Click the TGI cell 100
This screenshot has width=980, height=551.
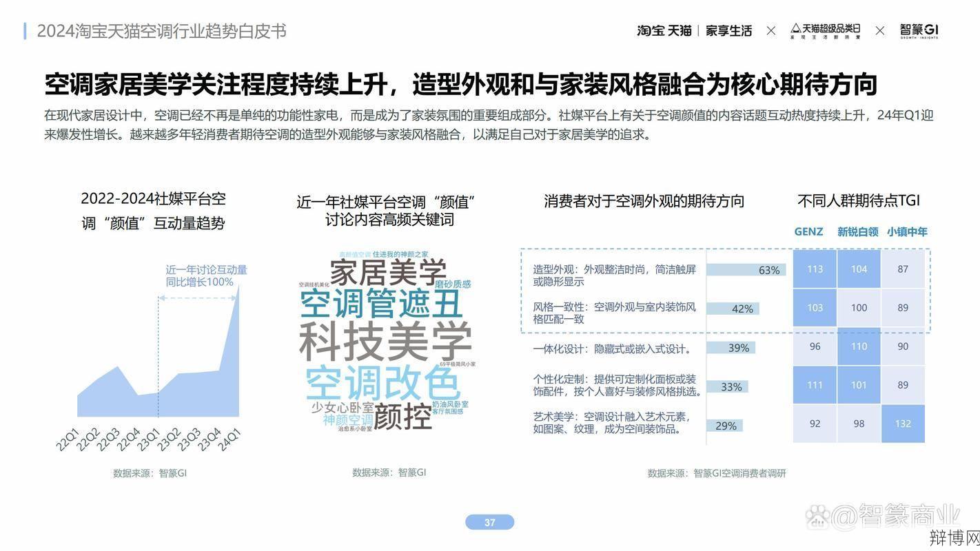tap(859, 308)
